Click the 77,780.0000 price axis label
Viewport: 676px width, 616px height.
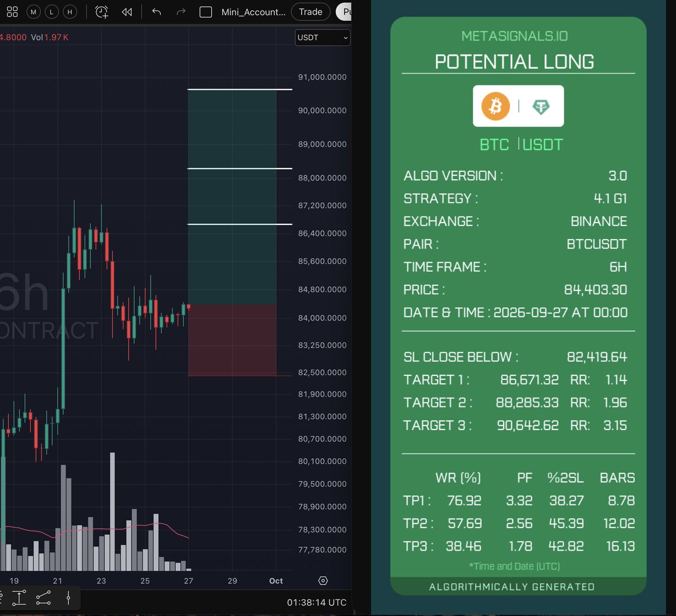tap(322, 550)
